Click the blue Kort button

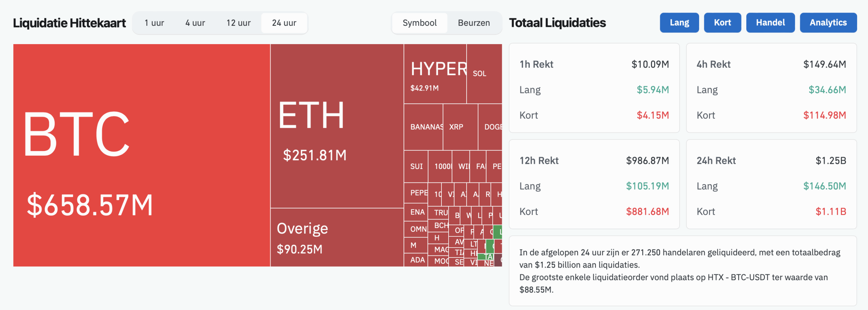click(723, 23)
